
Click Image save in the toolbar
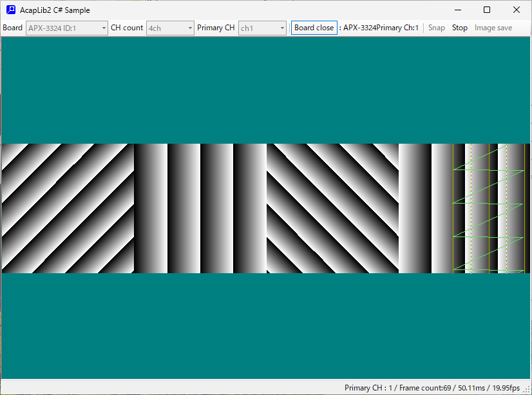coord(493,28)
